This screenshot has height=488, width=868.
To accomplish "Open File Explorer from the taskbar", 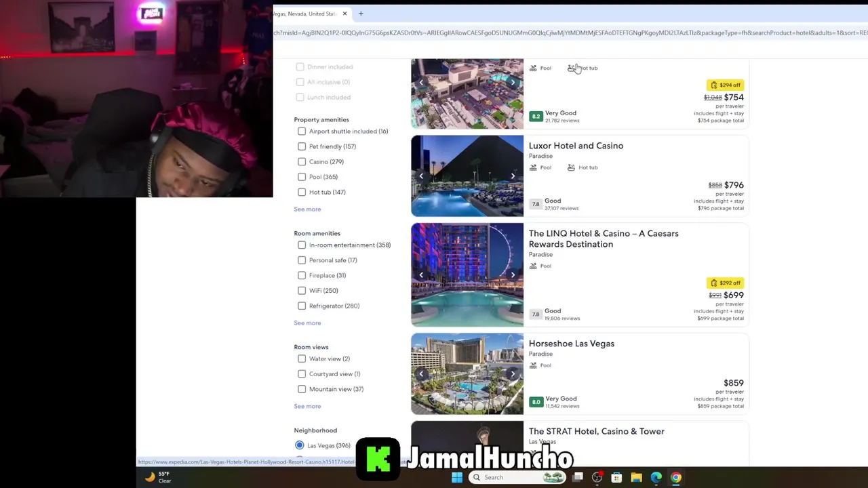I will pos(636,477).
